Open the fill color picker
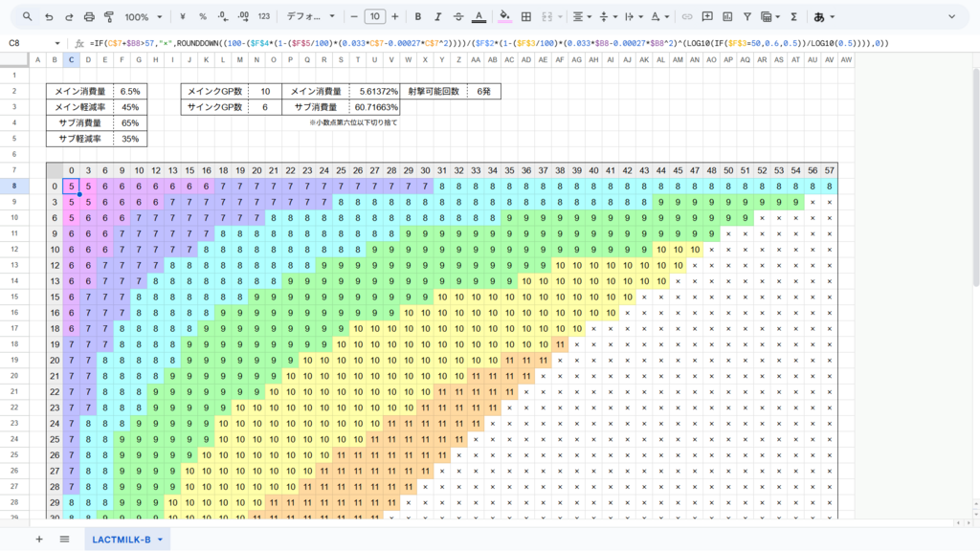980x551 pixels. coord(505,17)
